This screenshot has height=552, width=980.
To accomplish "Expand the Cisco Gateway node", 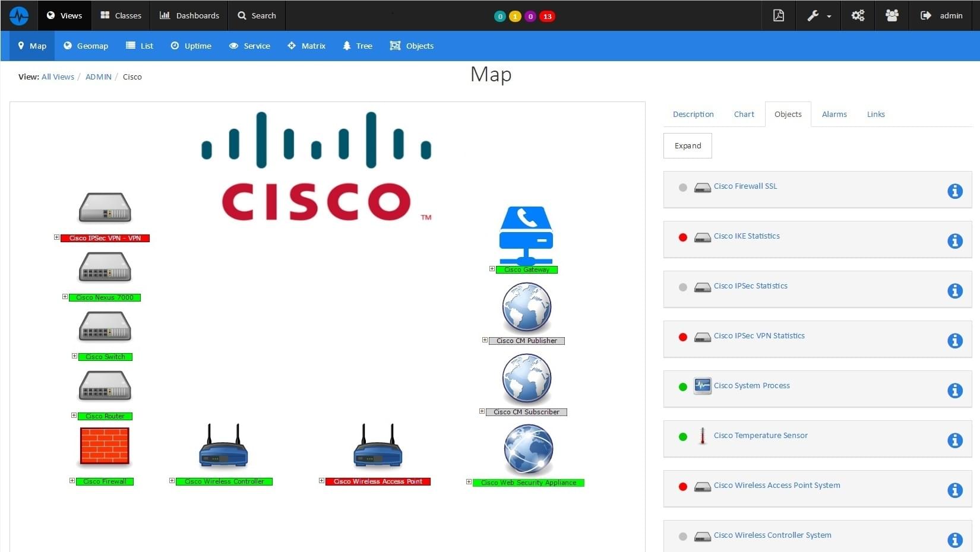I will [x=492, y=269].
